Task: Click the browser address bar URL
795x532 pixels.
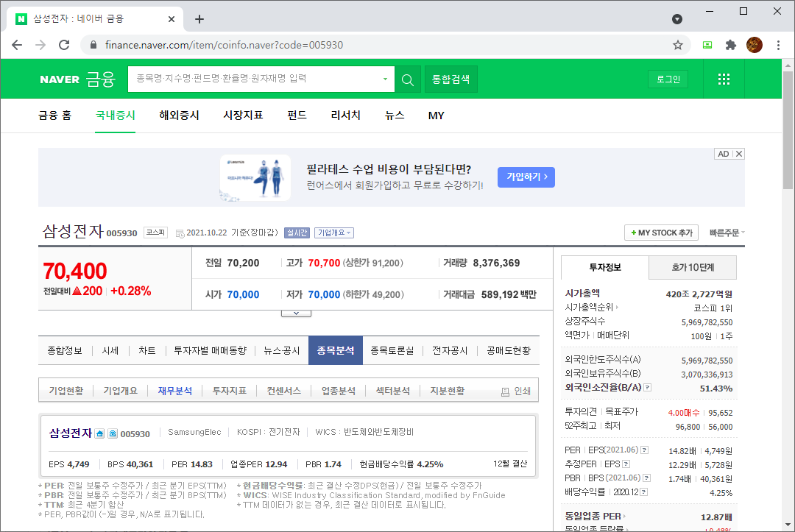Action: pyautogui.click(x=224, y=45)
